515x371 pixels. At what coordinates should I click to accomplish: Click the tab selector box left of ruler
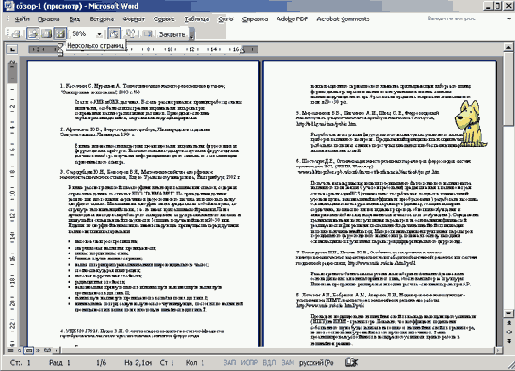(x=12, y=50)
